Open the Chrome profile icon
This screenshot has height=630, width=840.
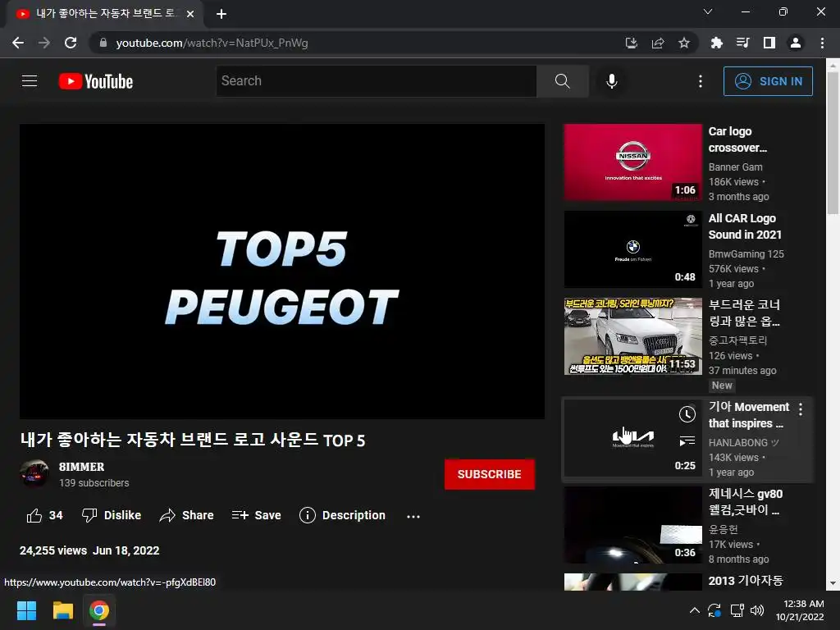(796, 43)
